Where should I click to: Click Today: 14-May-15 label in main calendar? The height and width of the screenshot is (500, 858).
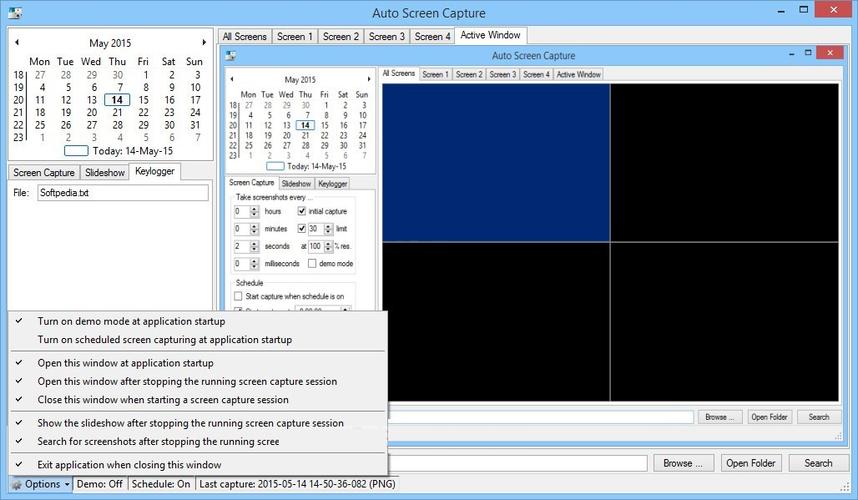point(133,151)
